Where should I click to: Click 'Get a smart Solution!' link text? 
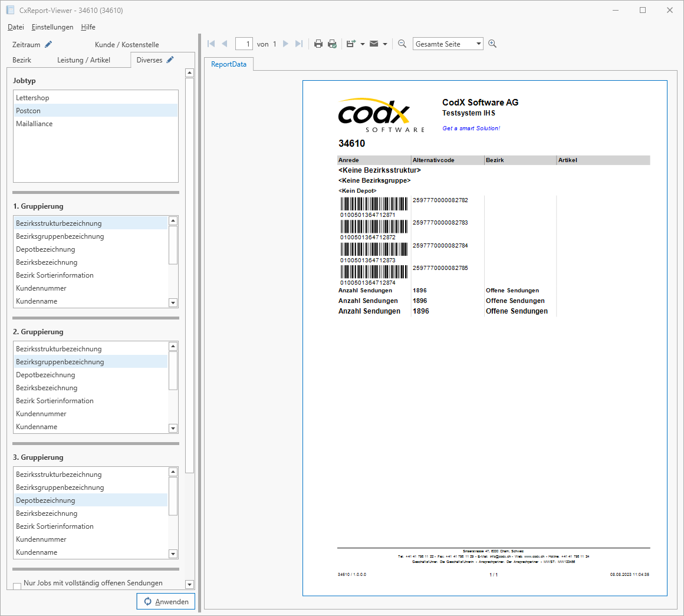coord(471,128)
